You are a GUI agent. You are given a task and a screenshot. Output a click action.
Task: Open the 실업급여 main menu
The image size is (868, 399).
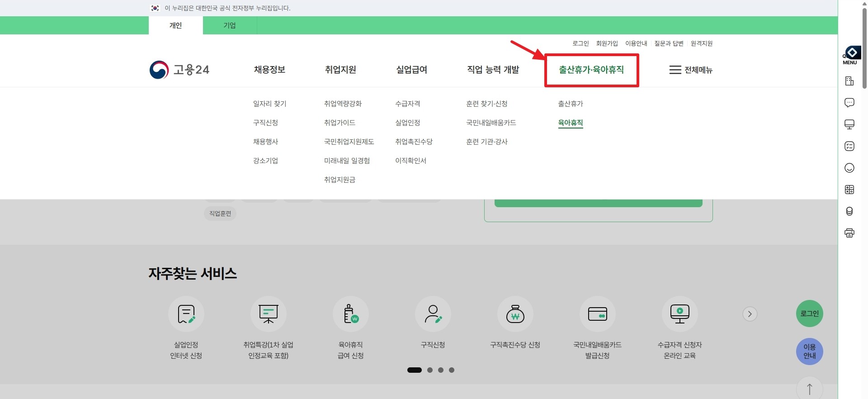(411, 70)
